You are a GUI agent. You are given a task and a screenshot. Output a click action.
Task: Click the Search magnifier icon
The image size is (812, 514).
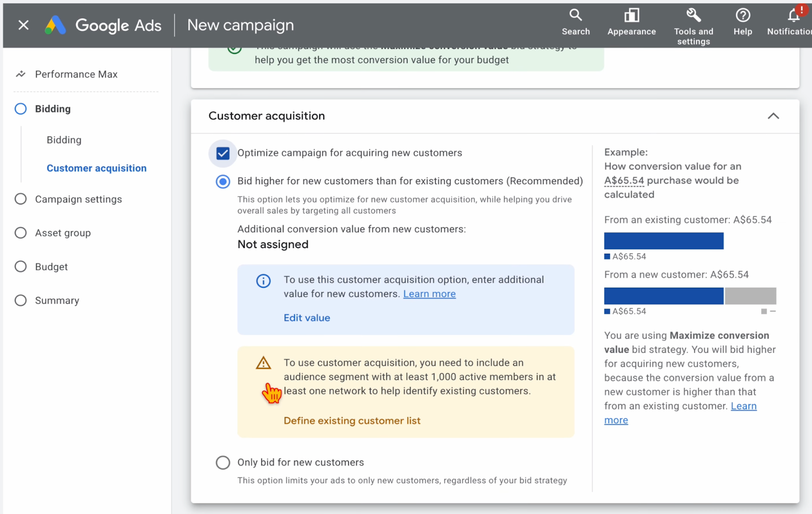575,15
